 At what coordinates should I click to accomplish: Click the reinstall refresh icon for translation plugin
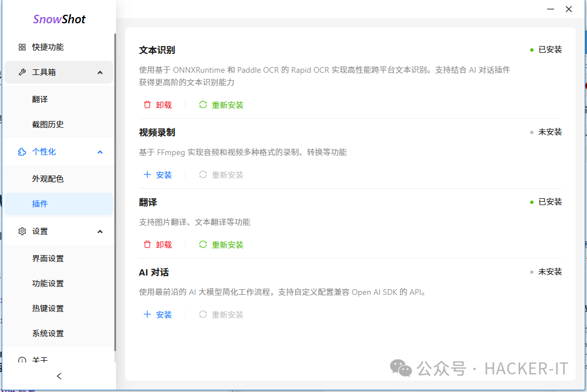tap(203, 245)
